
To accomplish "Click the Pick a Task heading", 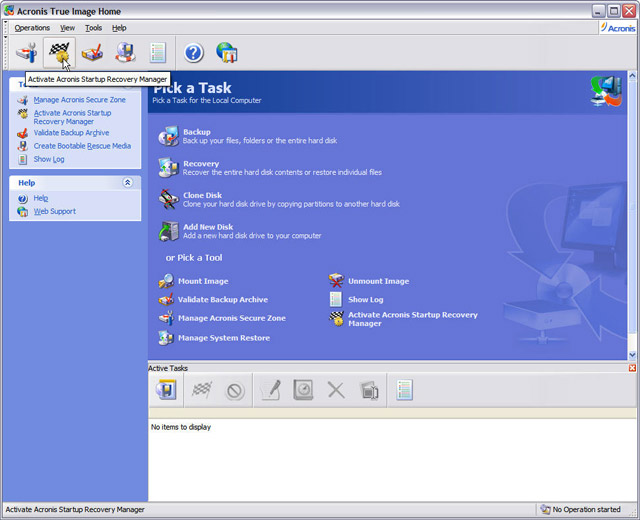I will 192,88.
